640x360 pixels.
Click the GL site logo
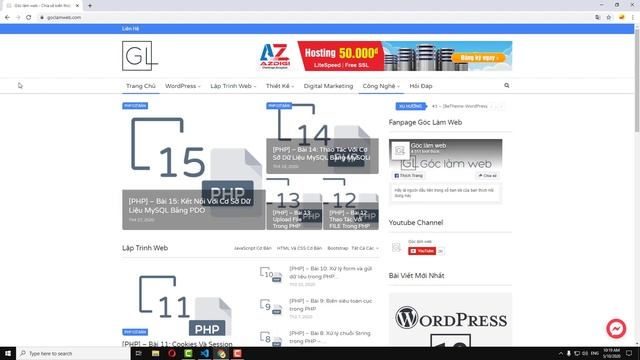click(140, 56)
